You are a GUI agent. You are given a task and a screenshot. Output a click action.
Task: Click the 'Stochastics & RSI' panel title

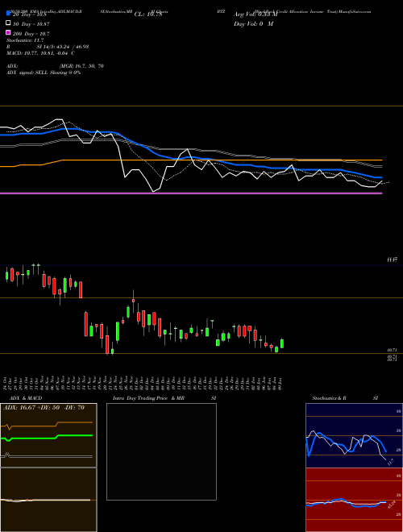tap(345, 398)
